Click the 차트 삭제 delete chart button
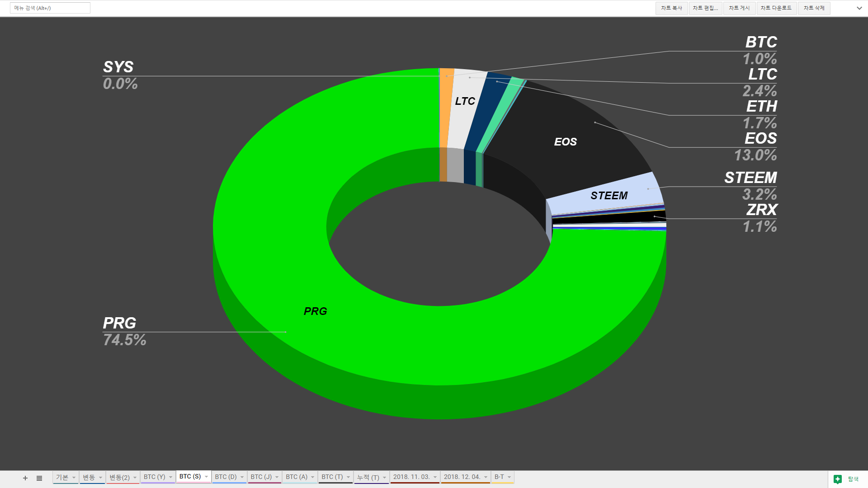 (x=814, y=8)
